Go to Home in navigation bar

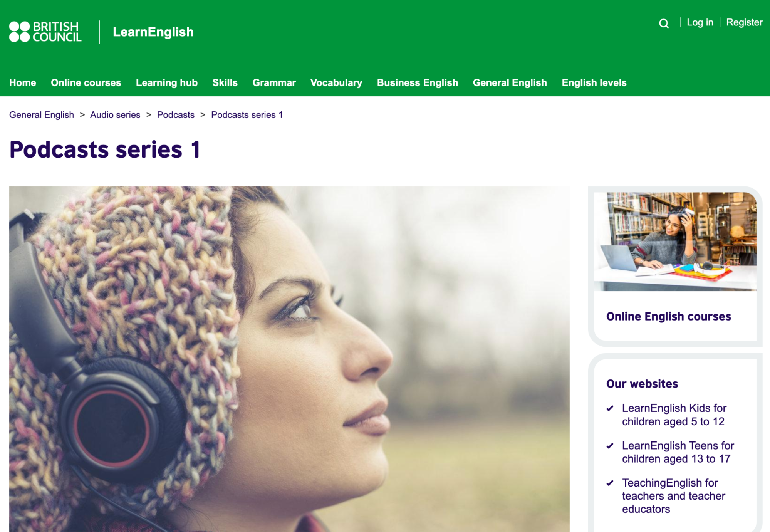(x=23, y=83)
